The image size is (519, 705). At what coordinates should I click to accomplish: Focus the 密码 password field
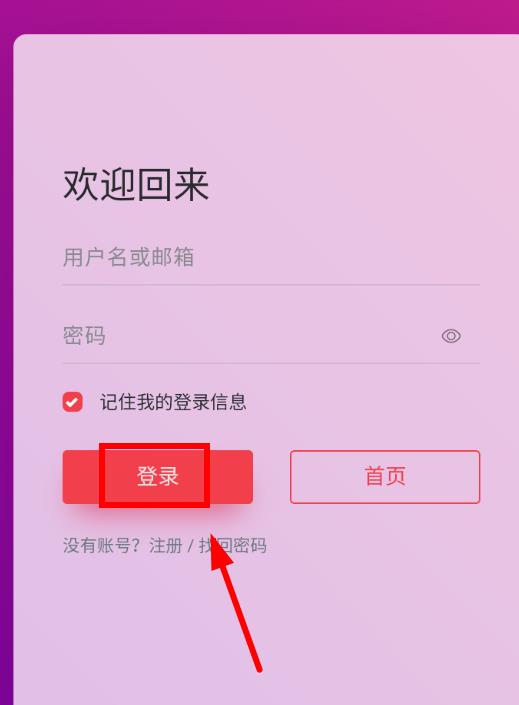250,336
